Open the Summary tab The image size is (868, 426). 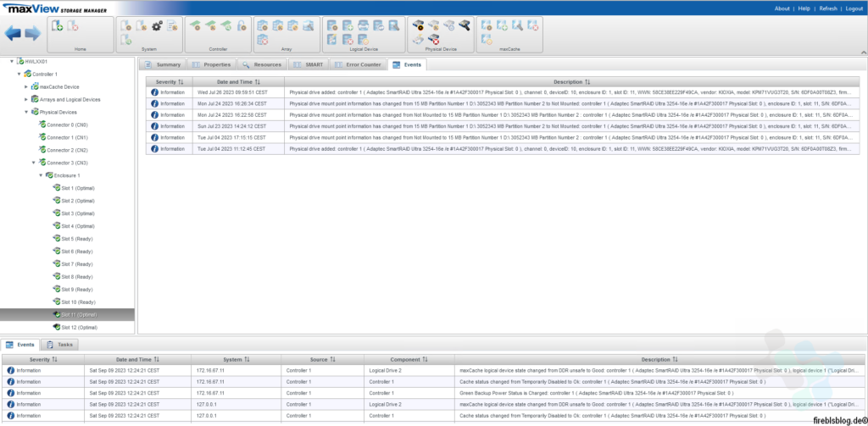(163, 64)
